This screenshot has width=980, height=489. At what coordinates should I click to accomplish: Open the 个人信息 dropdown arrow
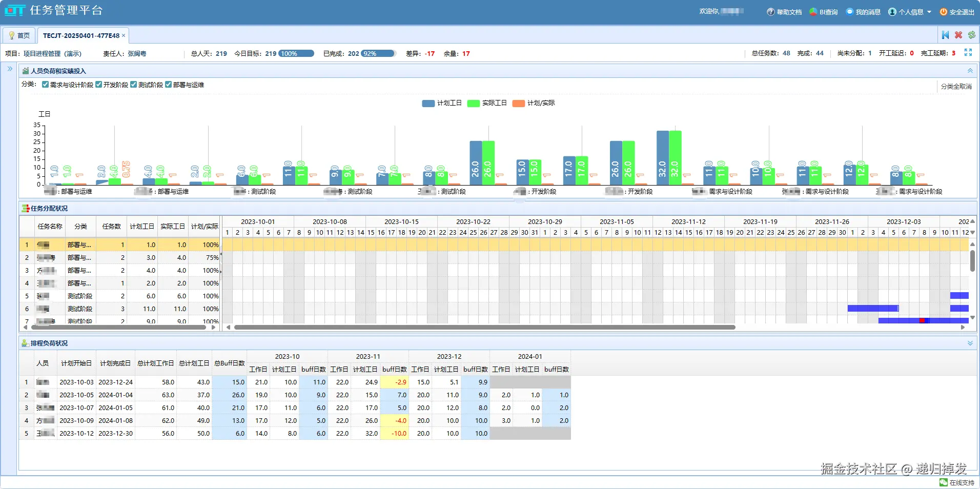(929, 12)
